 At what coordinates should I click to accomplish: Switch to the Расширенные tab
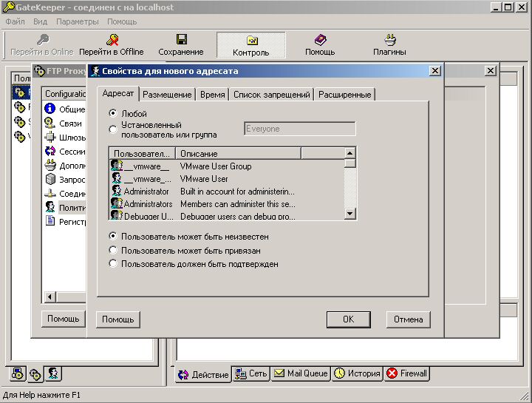pyautogui.click(x=345, y=95)
